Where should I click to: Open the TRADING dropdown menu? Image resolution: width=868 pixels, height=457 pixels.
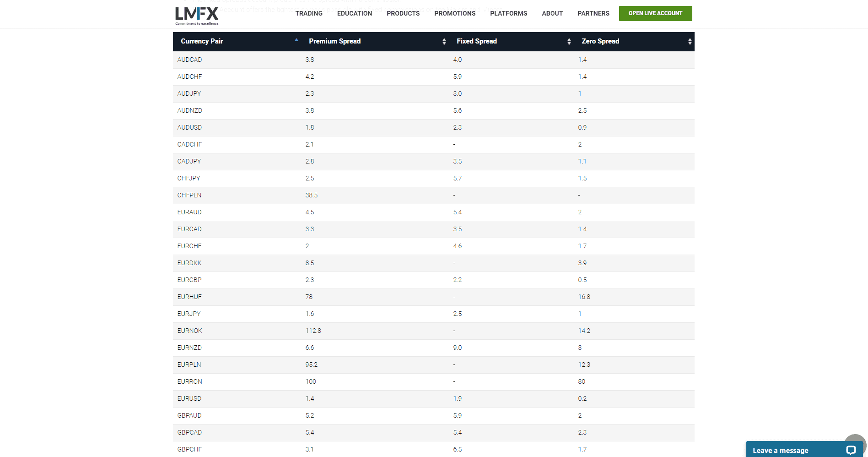309,13
